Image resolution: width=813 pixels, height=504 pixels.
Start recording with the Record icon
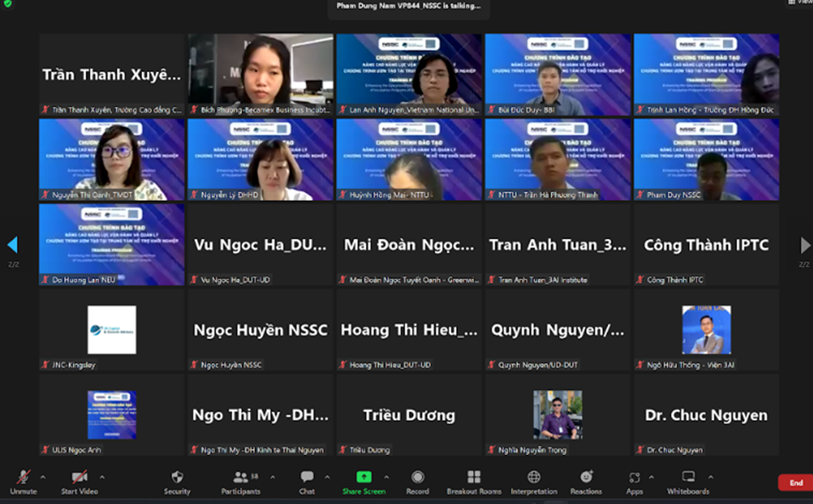click(418, 478)
